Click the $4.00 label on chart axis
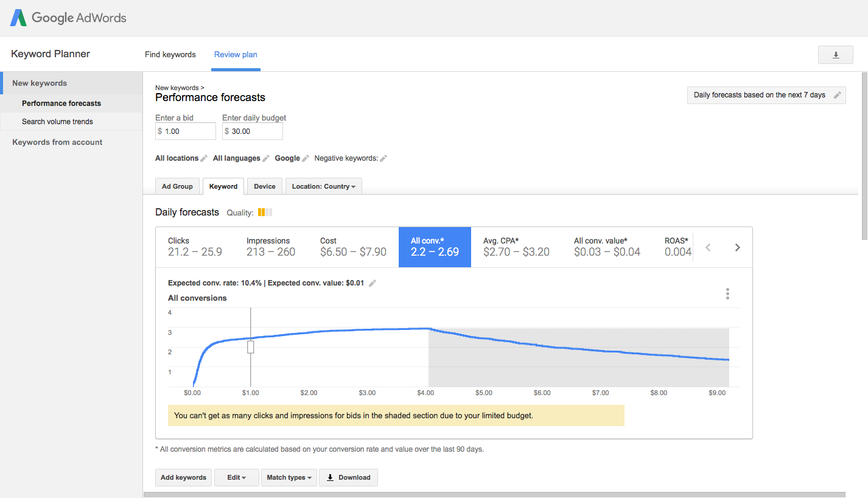Viewport: 868px width, 498px height. (x=425, y=393)
